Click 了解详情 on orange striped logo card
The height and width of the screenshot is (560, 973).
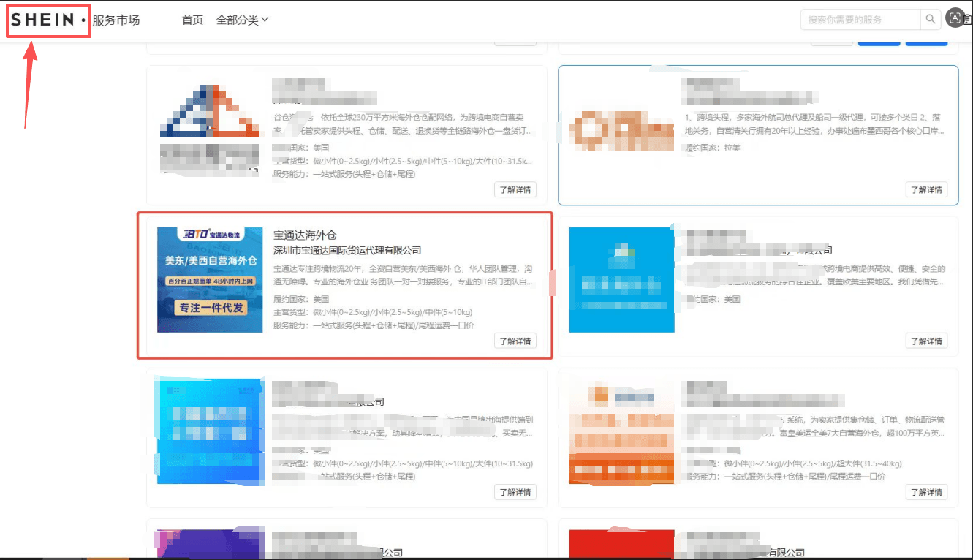[926, 492]
